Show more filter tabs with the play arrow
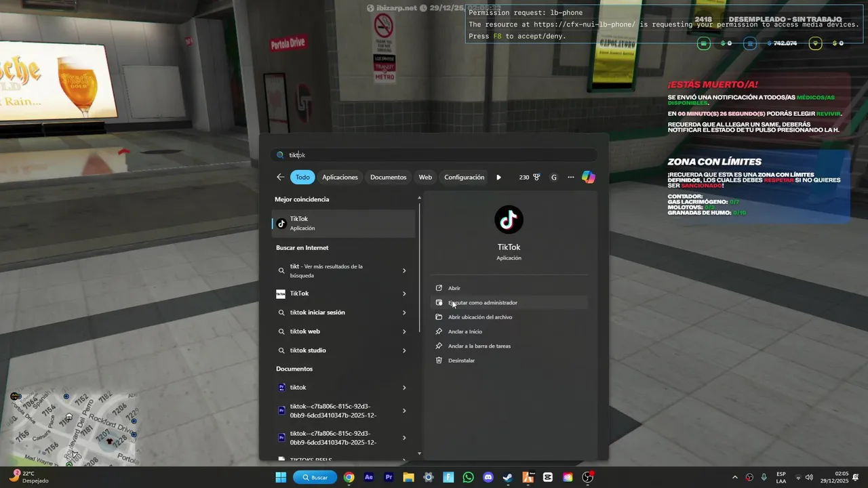 point(498,177)
